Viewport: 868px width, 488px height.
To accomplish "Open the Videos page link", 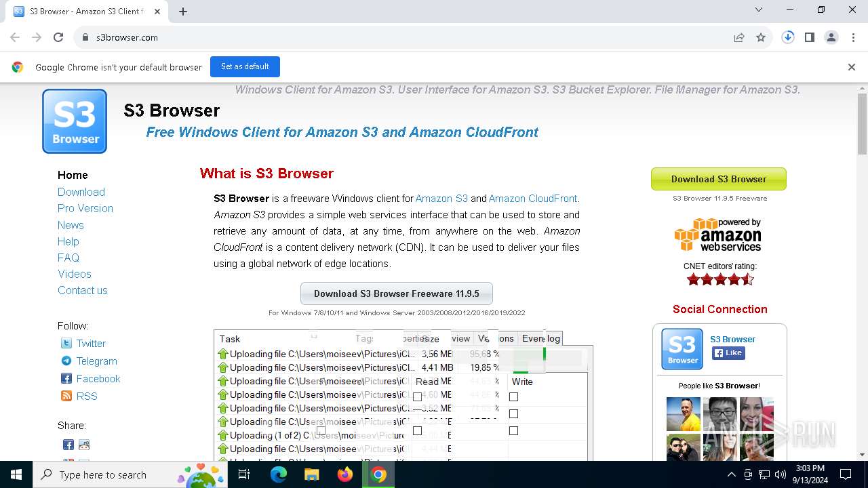I will click(x=75, y=274).
